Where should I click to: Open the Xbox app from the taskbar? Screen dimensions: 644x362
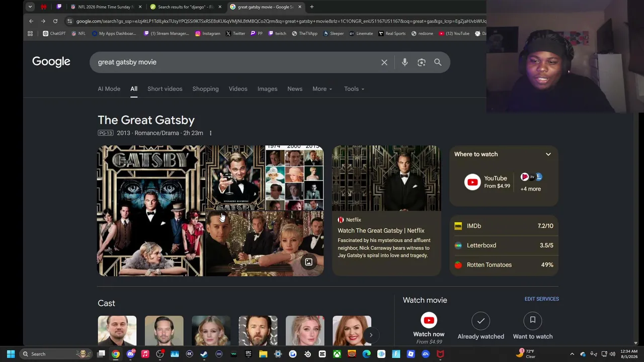pos(337,354)
